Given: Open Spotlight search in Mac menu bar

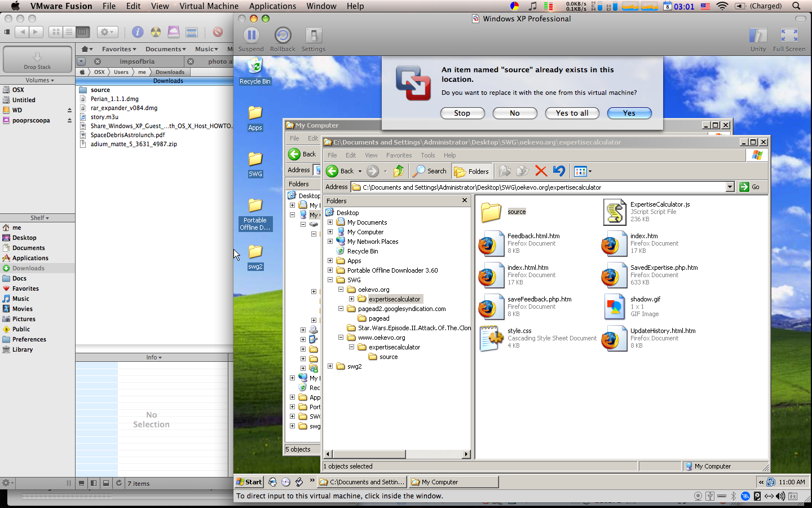Looking at the screenshot, I should pyautogui.click(x=796, y=6).
